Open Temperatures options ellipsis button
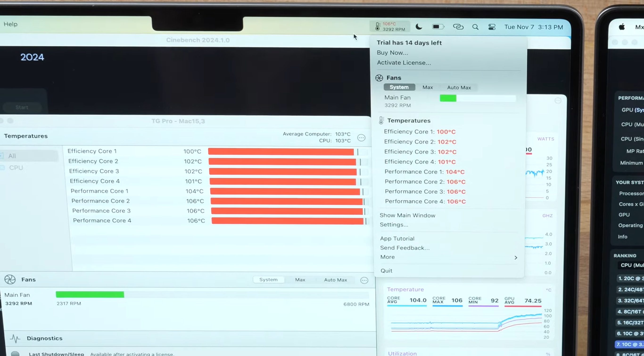The image size is (644, 356). coord(361,138)
